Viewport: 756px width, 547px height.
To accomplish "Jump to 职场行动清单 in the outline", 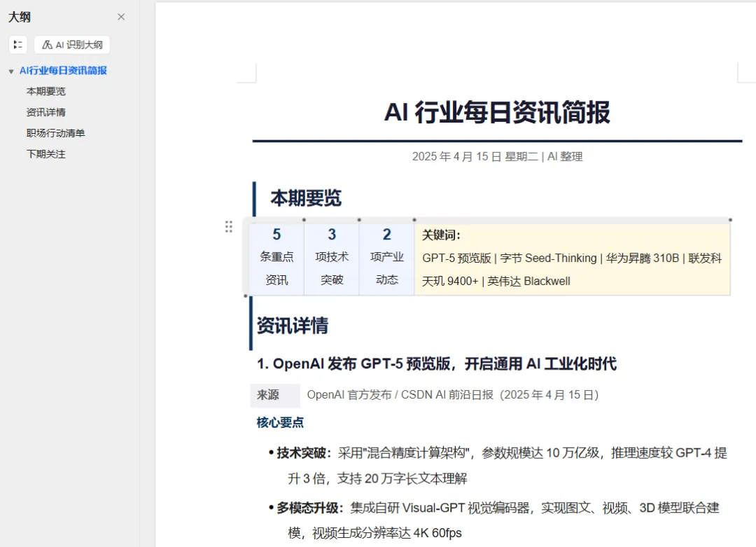I will (55, 133).
